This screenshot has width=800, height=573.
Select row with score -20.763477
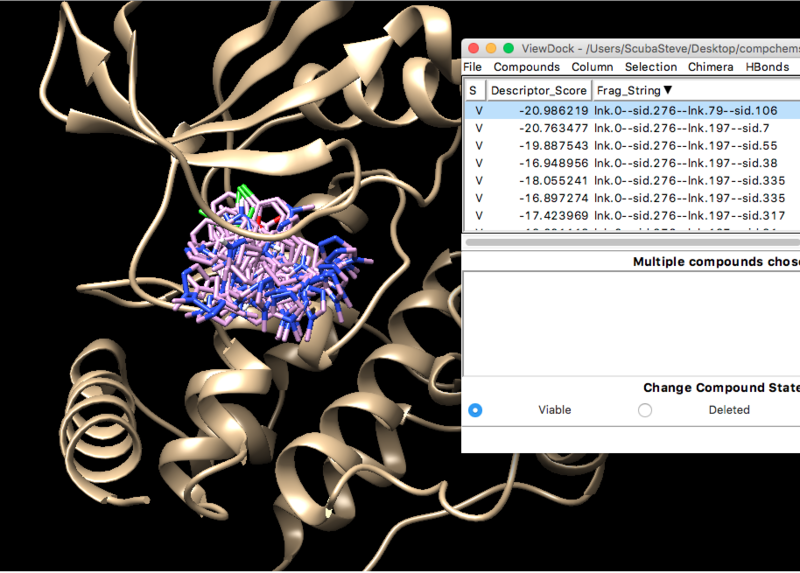click(x=632, y=128)
